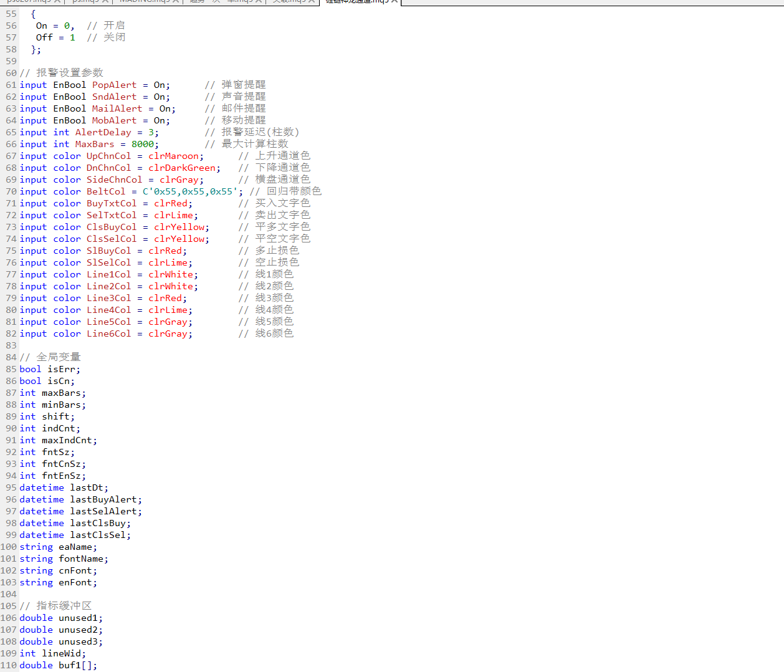The image size is (784, 672).
Task: Click the SlBuyCol variable name
Action: click(x=109, y=251)
